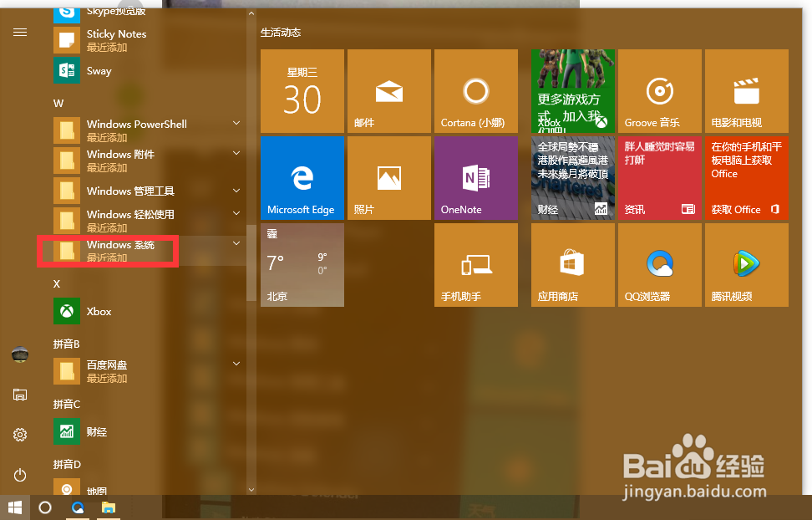Open the 照片 Photos tile
This screenshot has height=520, width=812.
388,177
